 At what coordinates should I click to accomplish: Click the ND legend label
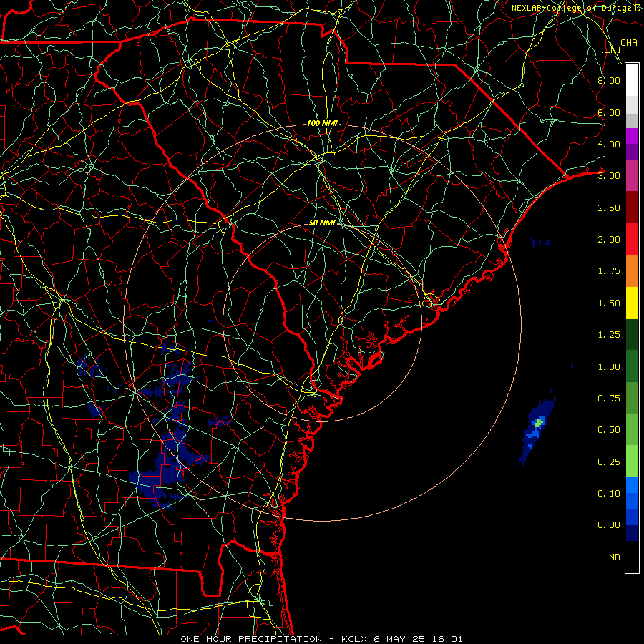pos(615,557)
